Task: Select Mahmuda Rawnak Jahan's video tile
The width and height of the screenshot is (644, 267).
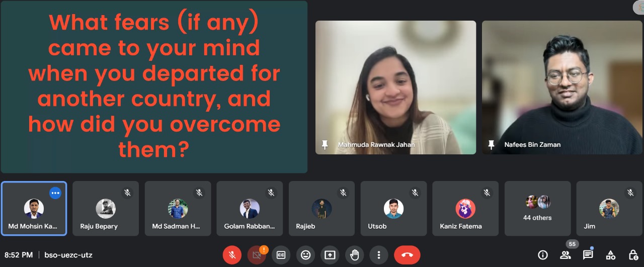Action: 395,87
